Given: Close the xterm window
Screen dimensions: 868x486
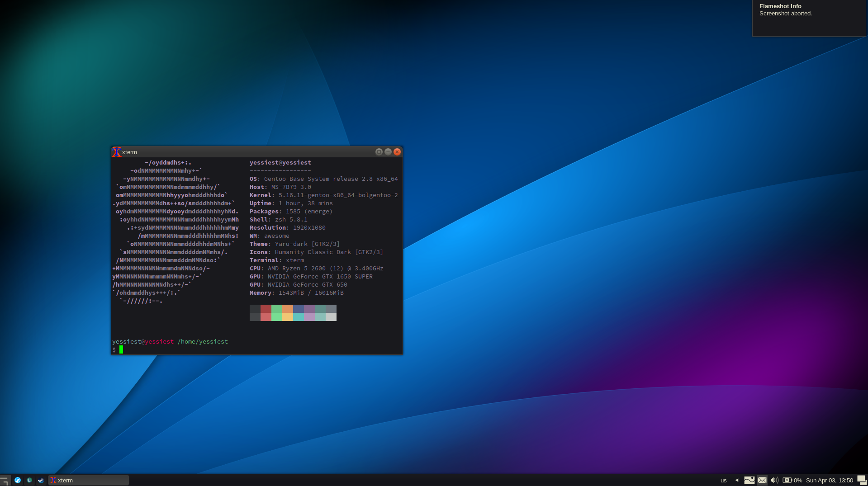Looking at the screenshot, I should tap(397, 152).
